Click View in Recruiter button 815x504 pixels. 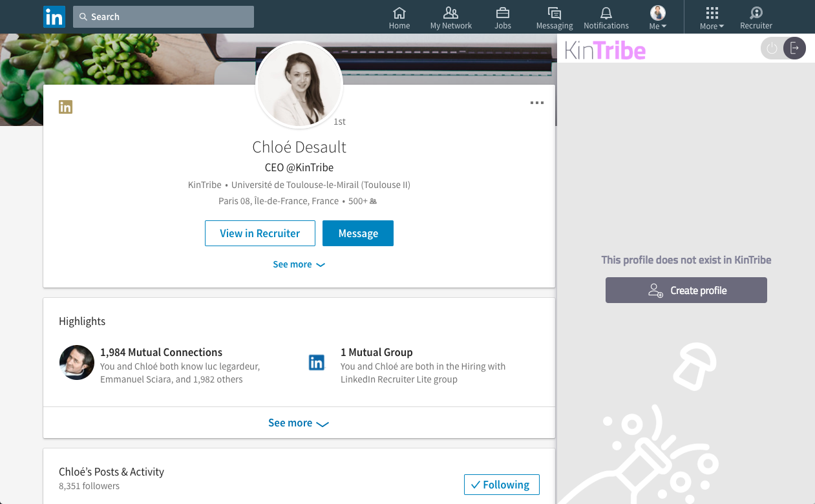[260, 233]
